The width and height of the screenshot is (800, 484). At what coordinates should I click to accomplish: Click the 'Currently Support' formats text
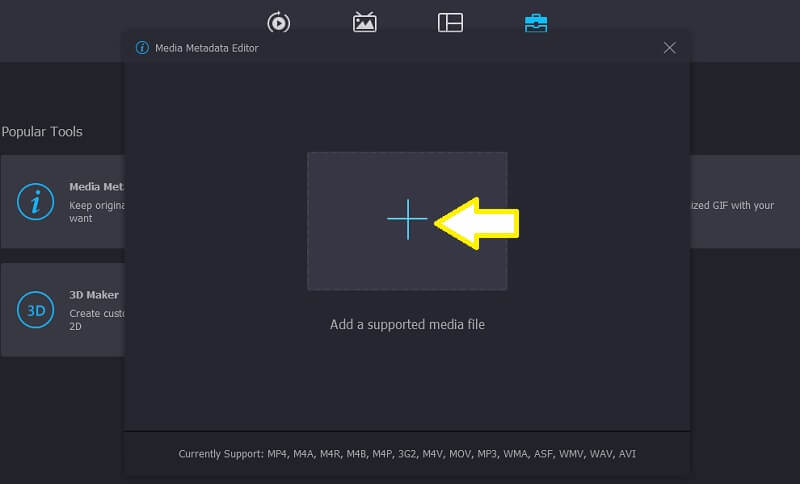[407, 454]
